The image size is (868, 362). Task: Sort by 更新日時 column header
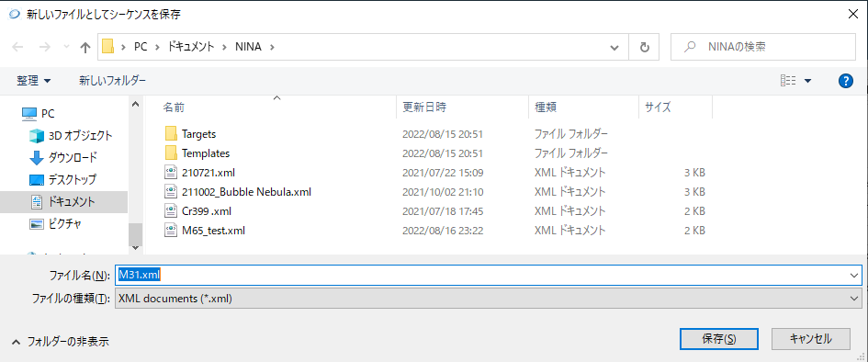[x=424, y=107]
